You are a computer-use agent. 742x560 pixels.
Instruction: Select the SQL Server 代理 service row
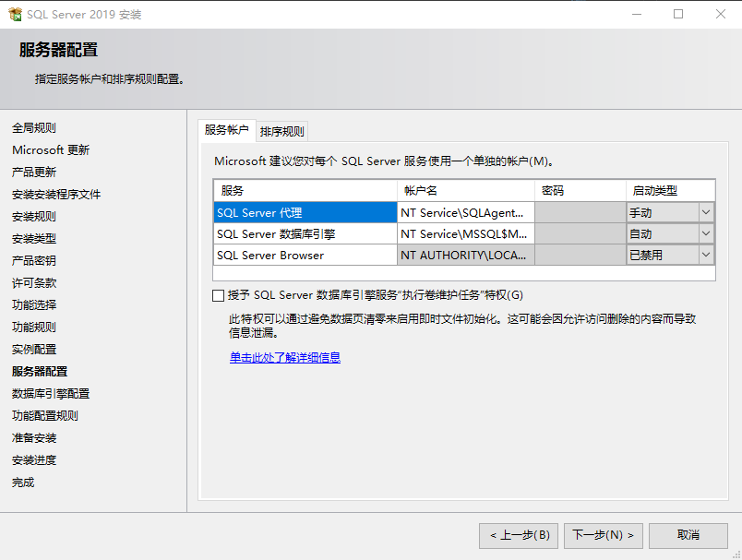pyautogui.click(x=305, y=212)
